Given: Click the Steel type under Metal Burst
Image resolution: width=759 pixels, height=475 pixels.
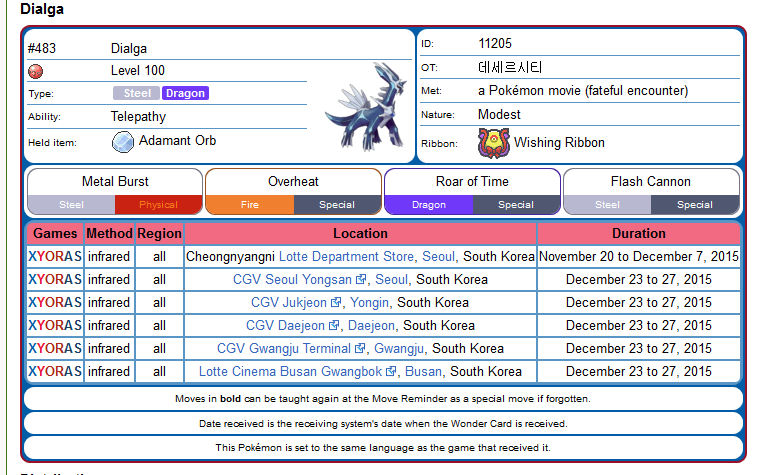Looking at the screenshot, I should tap(72, 205).
